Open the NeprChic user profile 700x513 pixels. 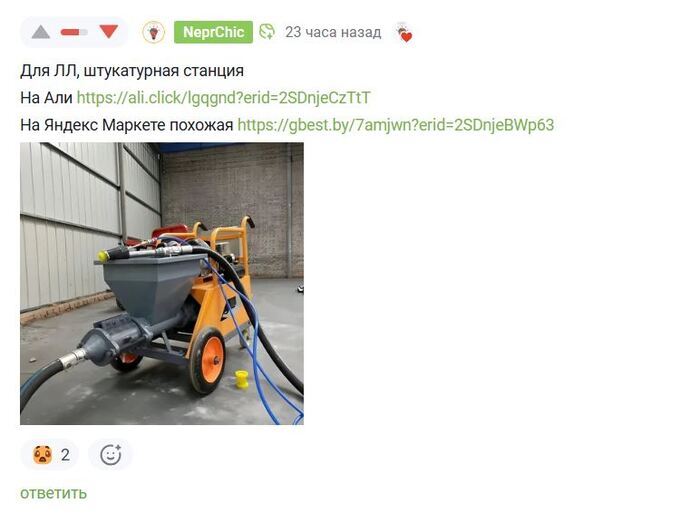213,32
